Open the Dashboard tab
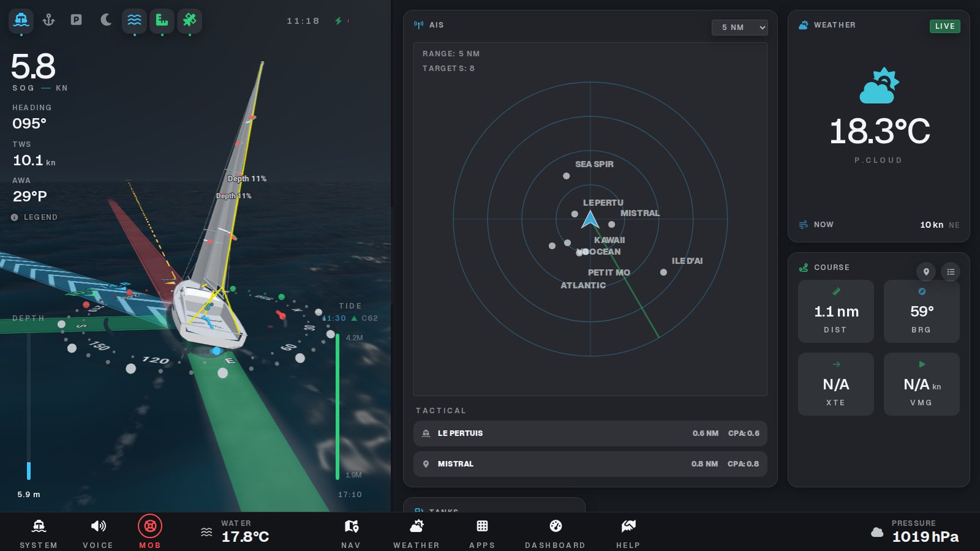980x551 pixels. click(x=556, y=533)
